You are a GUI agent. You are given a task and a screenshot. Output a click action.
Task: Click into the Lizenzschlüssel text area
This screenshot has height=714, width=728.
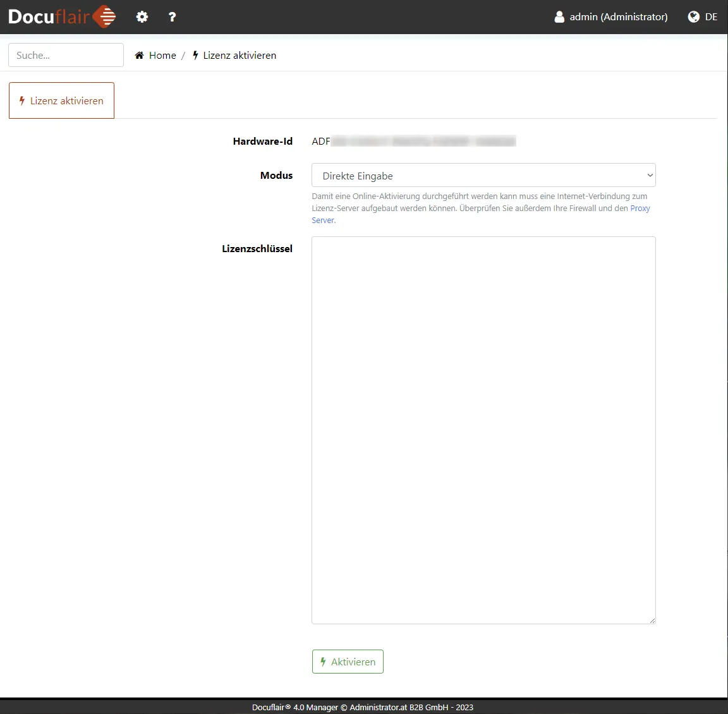point(483,430)
